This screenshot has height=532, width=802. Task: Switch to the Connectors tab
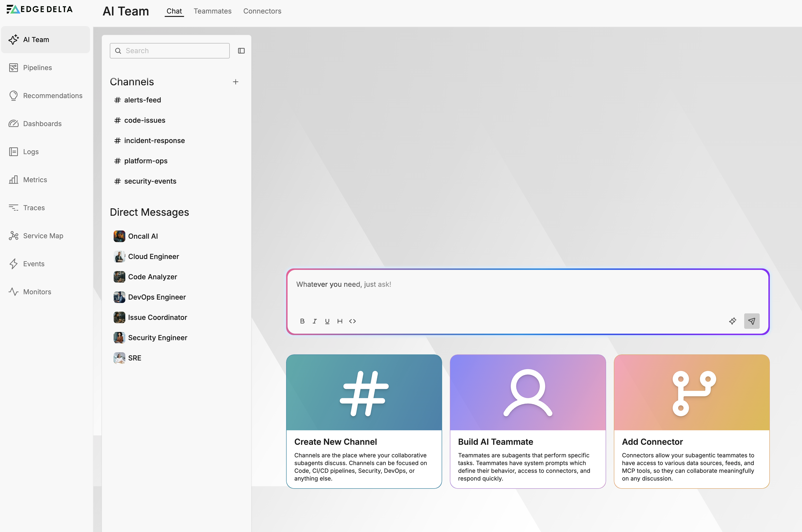click(x=262, y=11)
